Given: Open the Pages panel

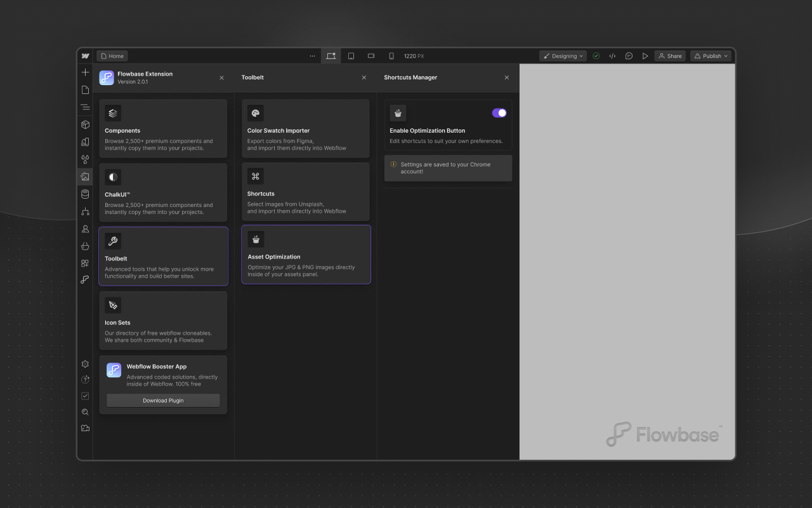Looking at the screenshot, I should (x=85, y=90).
